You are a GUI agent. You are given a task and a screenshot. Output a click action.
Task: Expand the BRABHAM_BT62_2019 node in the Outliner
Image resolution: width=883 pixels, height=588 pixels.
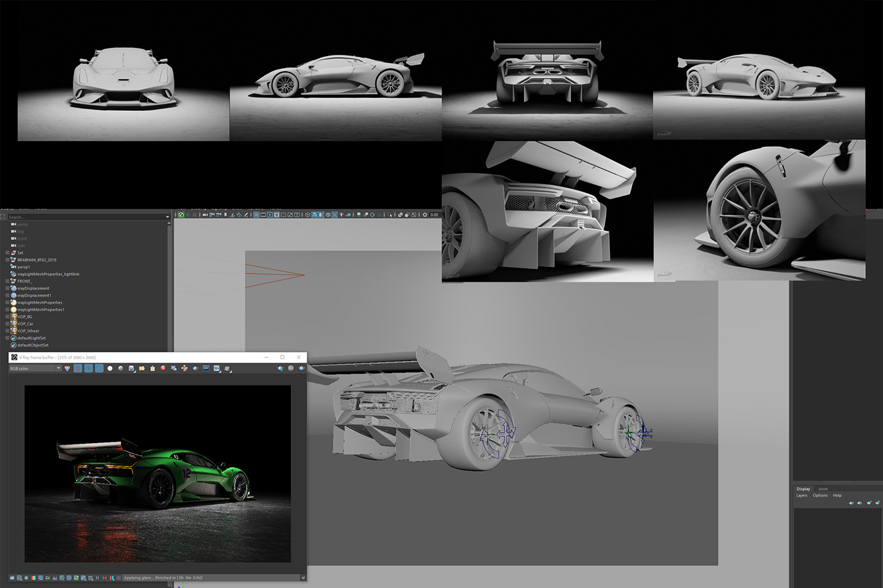8,260
